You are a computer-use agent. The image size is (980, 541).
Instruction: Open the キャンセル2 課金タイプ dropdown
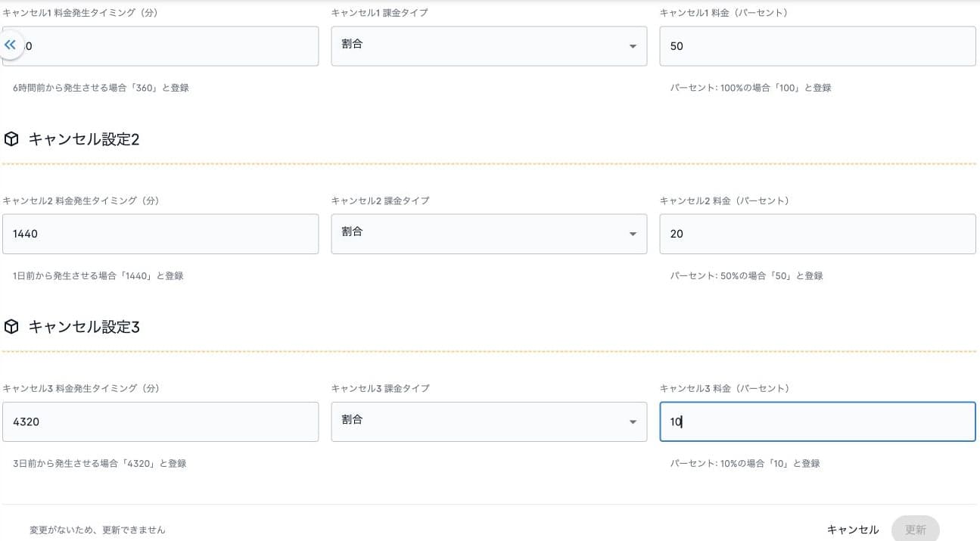pyautogui.click(x=489, y=234)
